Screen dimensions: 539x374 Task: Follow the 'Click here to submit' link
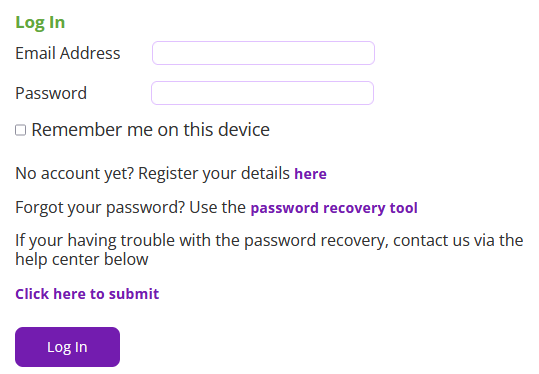click(87, 294)
